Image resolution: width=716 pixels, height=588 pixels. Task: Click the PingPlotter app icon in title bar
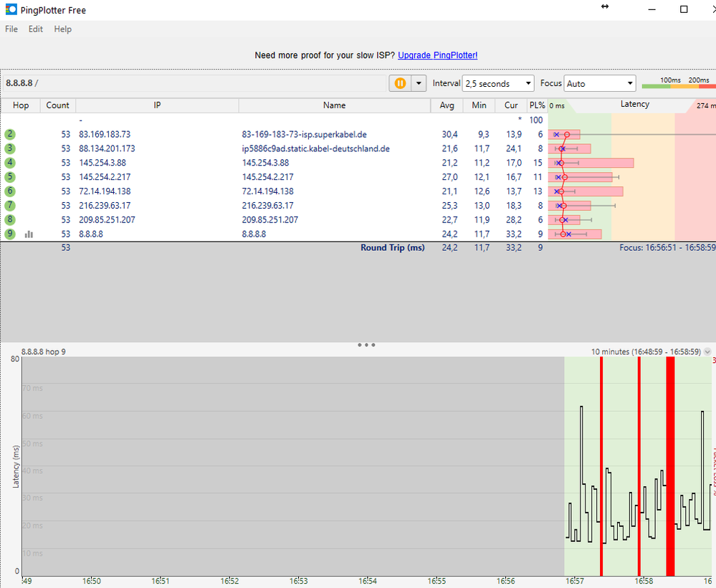[x=11, y=9]
